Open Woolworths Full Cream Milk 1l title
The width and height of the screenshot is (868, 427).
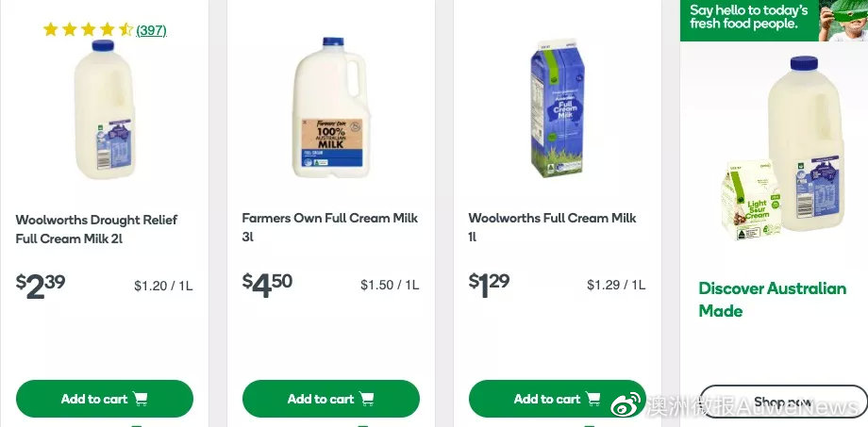click(552, 227)
